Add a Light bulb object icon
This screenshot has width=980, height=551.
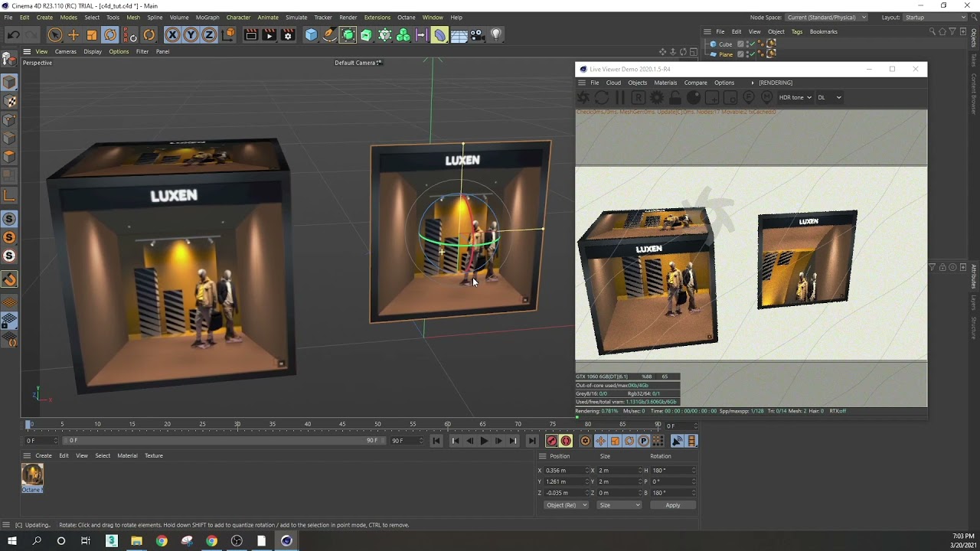coord(496,34)
